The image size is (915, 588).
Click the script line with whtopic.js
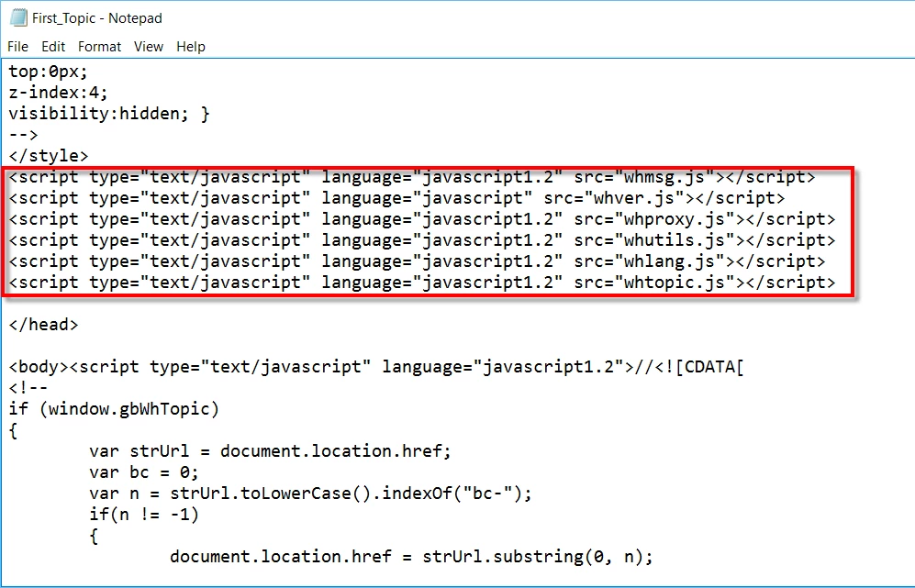(422, 283)
